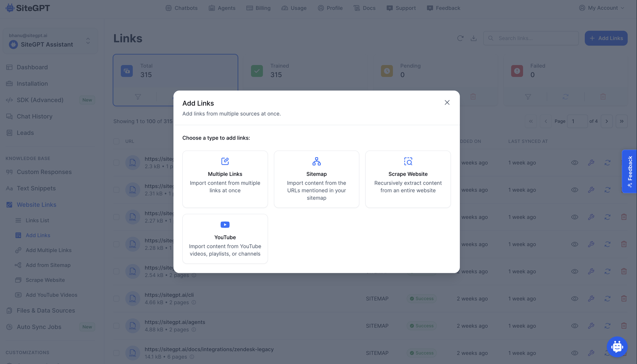Viewport: 637px width, 364px height.
Task: Open the Agents menu item
Action: [x=222, y=8]
